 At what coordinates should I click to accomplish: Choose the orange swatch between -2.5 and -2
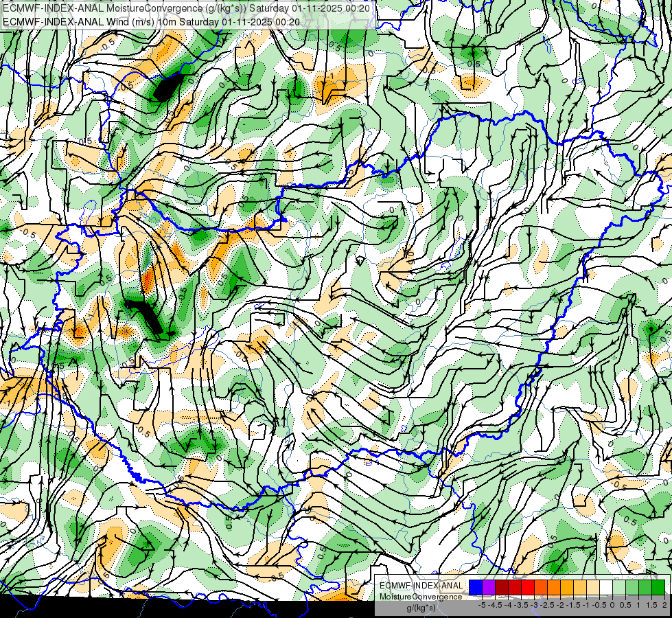point(554,588)
